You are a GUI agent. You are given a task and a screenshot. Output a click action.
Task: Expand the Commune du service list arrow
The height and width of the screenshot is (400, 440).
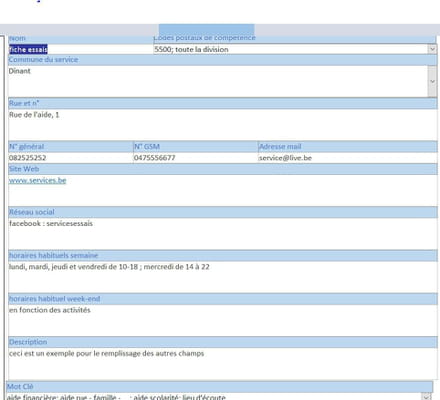click(x=432, y=81)
